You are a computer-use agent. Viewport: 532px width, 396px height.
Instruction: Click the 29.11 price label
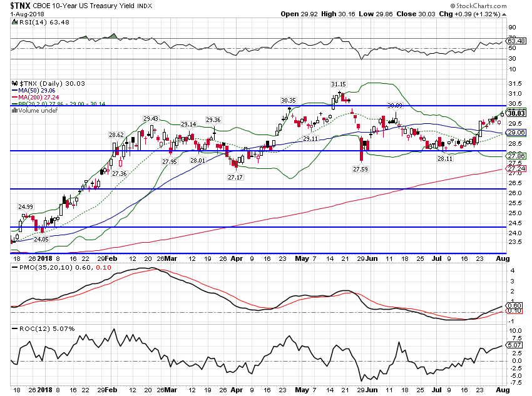[310, 138]
